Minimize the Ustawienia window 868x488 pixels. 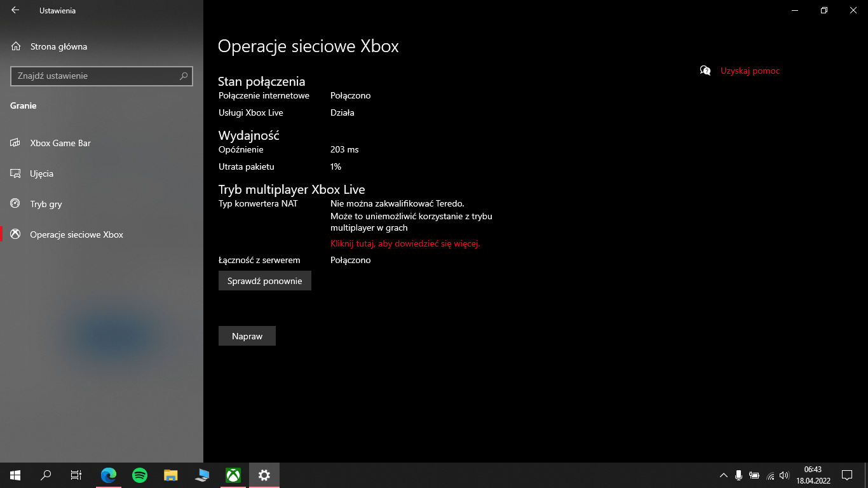point(795,10)
